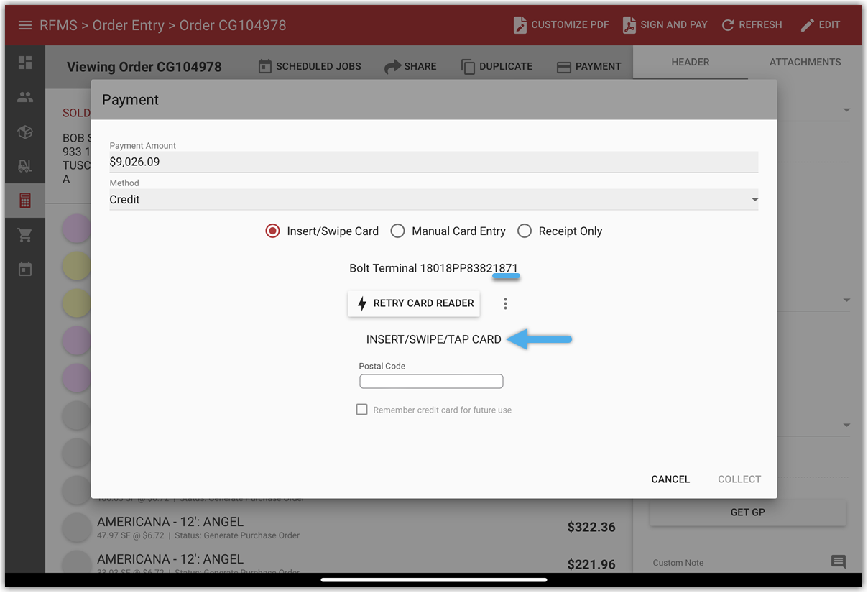Select Insert/Swipe Card option
This screenshot has width=868, height=593.
pyautogui.click(x=322, y=231)
